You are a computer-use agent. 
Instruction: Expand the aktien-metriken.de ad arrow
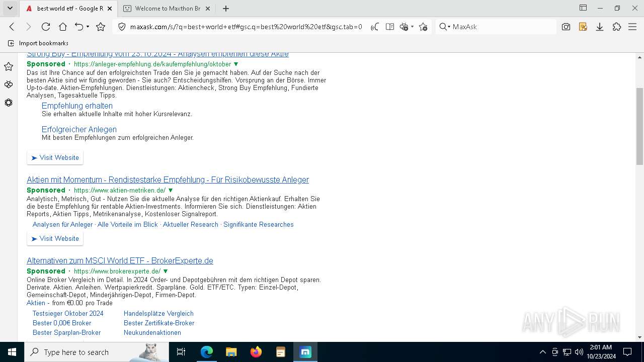point(171,191)
